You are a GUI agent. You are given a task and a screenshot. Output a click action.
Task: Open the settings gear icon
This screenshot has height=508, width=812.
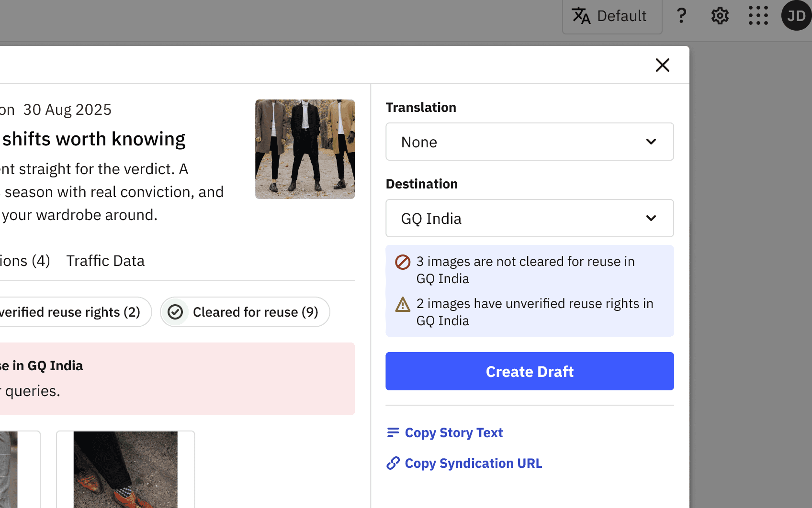tap(720, 16)
